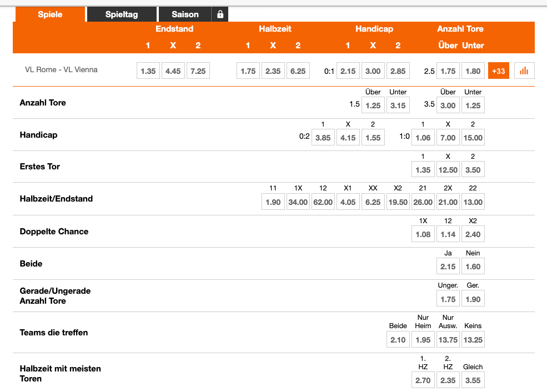Select Endstand X at odds 4.45
Viewport: 547px width, 392px height.
[173, 71]
